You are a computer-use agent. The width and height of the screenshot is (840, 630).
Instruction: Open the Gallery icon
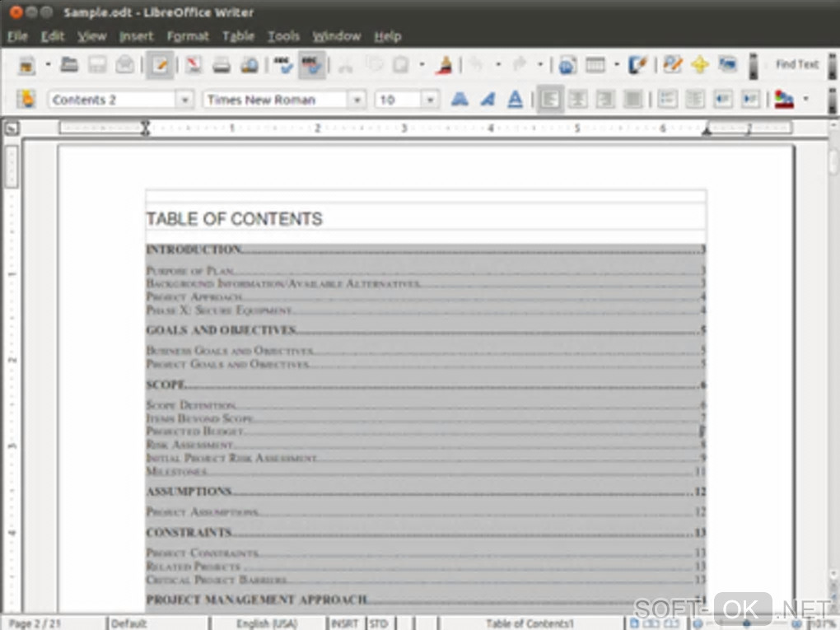point(727,65)
